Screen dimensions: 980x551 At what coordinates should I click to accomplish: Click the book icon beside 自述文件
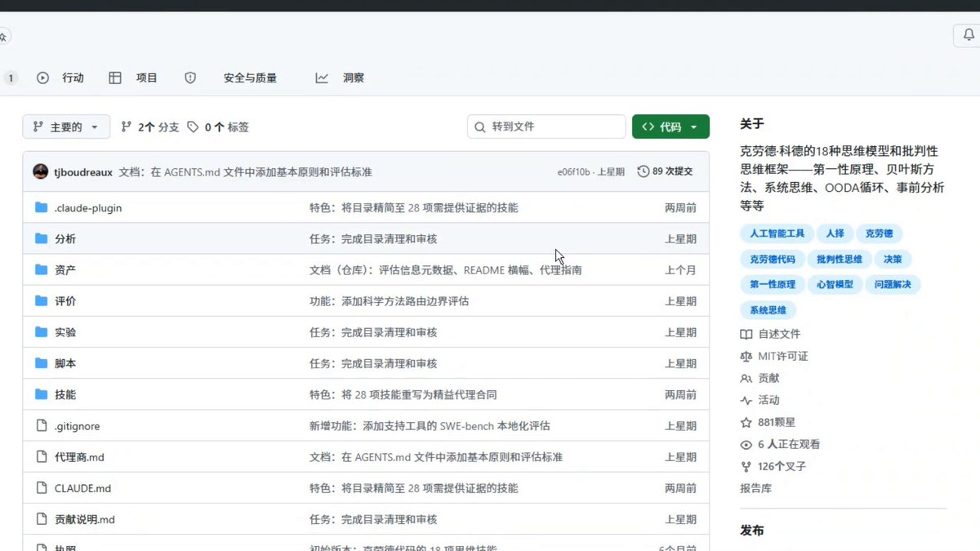746,334
